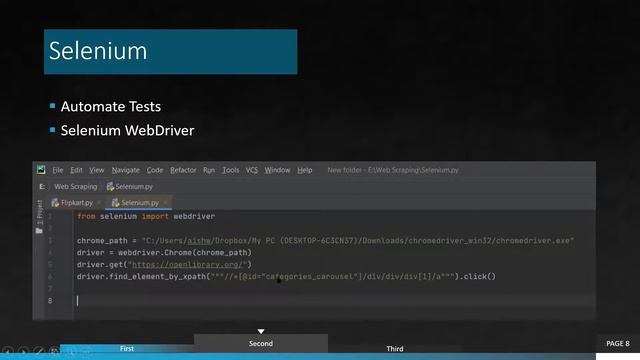Image resolution: width=640 pixels, height=360 pixels.
Task: Click the PAGE 8 indicator
Action: 618,344
